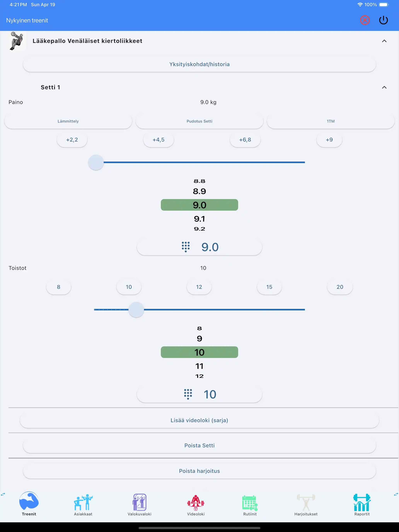Image resolution: width=399 pixels, height=532 pixels.
Task: Open the Raportit tab
Action: click(362, 505)
